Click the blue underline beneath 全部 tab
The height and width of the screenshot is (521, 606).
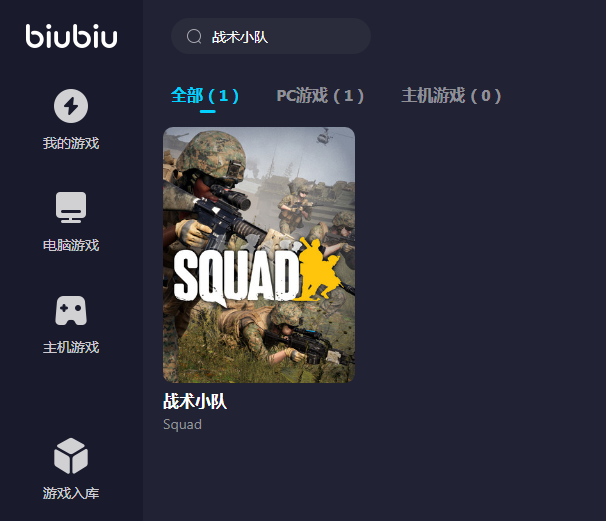pos(208,112)
